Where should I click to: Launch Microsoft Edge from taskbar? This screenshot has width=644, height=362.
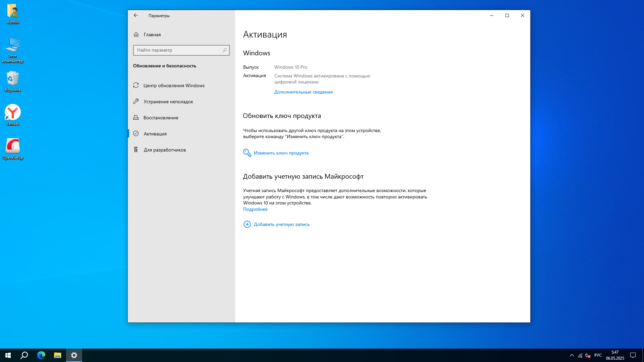point(41,355)
